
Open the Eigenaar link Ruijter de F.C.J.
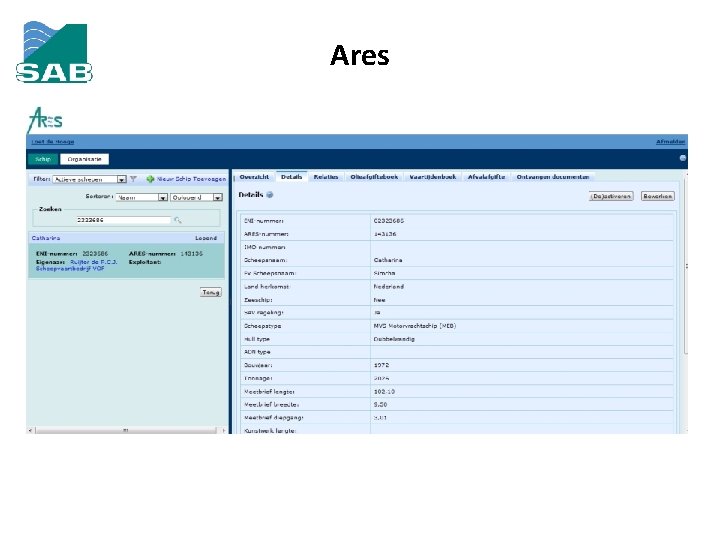click(x=94, y=262)
